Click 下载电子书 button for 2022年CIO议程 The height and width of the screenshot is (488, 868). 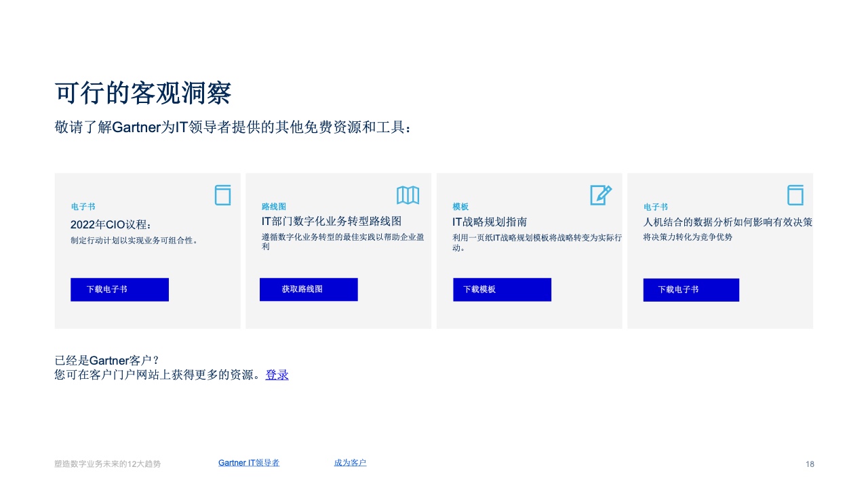119,289
